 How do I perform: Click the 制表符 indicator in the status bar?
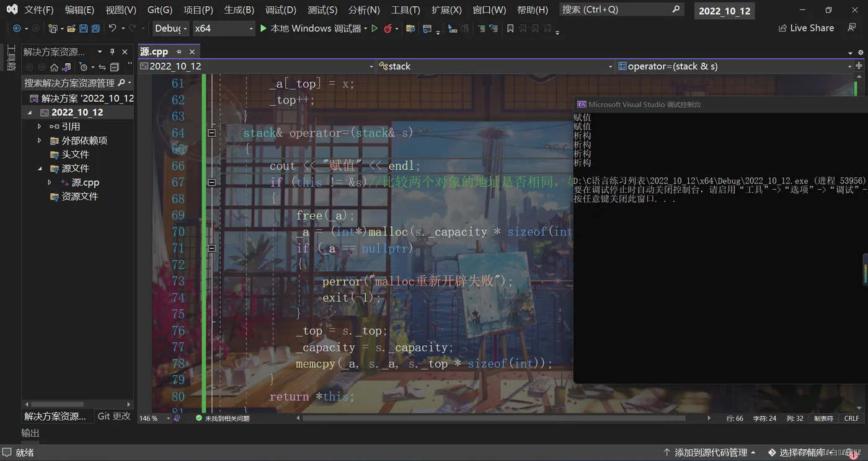(x=823, y=418)
